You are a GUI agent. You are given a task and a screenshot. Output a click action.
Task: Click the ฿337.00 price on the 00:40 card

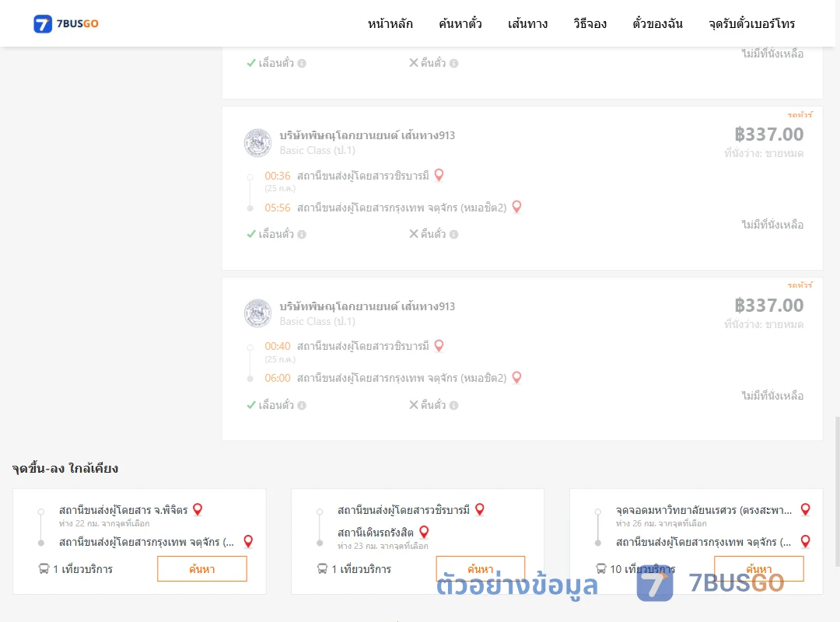coord(768,305)
